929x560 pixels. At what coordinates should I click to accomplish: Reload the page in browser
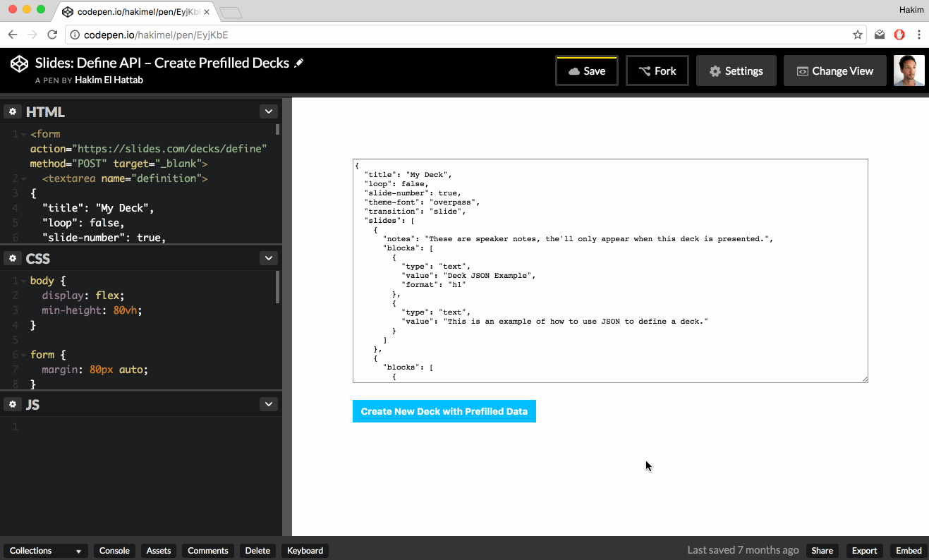52,35
